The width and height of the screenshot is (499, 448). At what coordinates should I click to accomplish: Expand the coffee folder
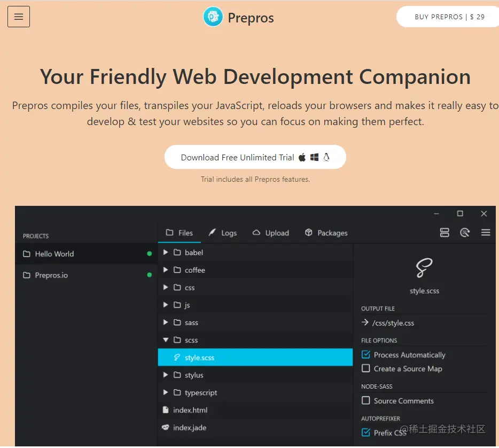(x=166, y=269)
